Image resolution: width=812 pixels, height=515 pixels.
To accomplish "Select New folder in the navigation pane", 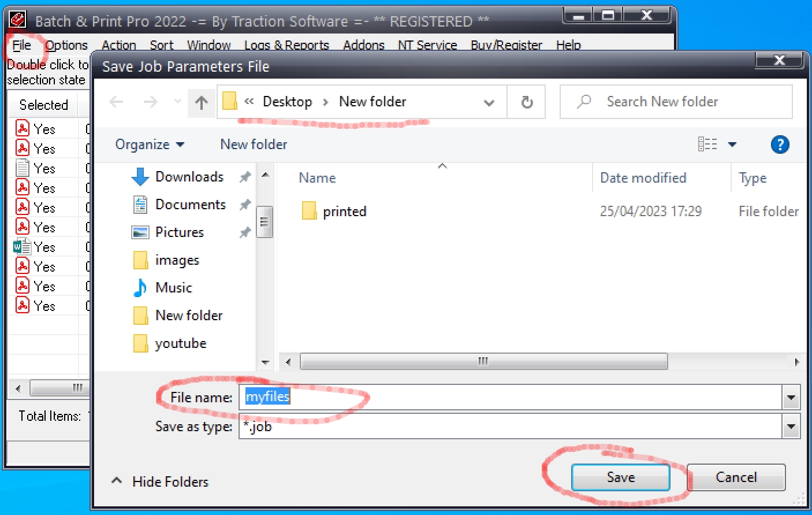I will (189, 316).
